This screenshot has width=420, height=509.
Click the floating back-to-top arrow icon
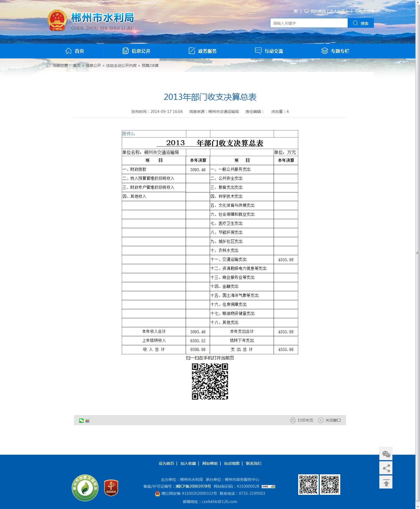pos(386,483)
